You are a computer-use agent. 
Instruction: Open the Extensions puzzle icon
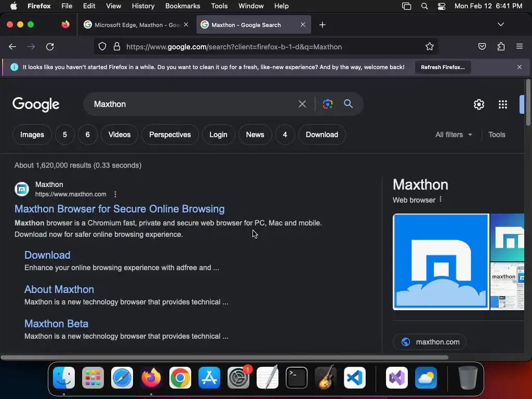click(x=501, y=46)
